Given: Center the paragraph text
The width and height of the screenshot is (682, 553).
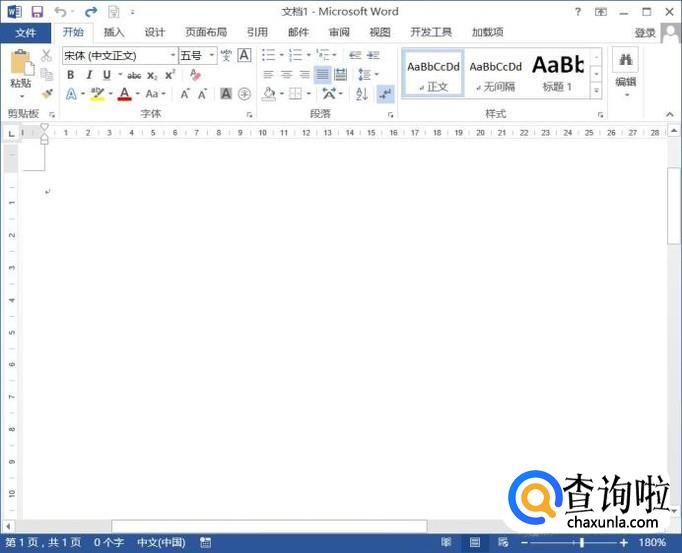Looking at the screenshot, I should (x=286, y=74).
